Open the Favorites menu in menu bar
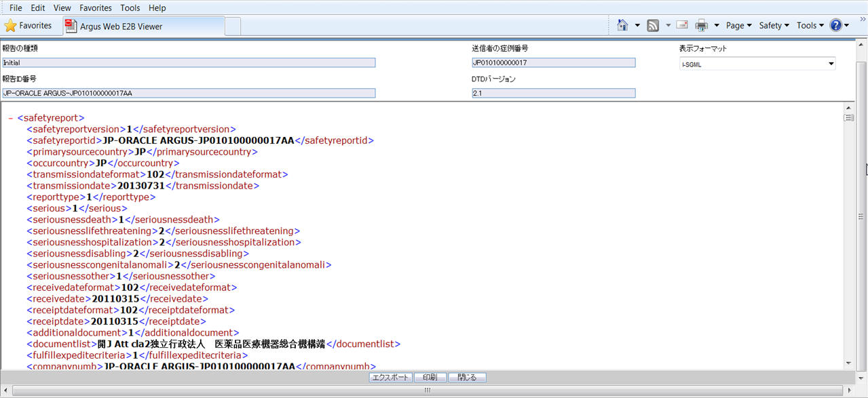This screenshot has height=398, width=868. [96, 7]
